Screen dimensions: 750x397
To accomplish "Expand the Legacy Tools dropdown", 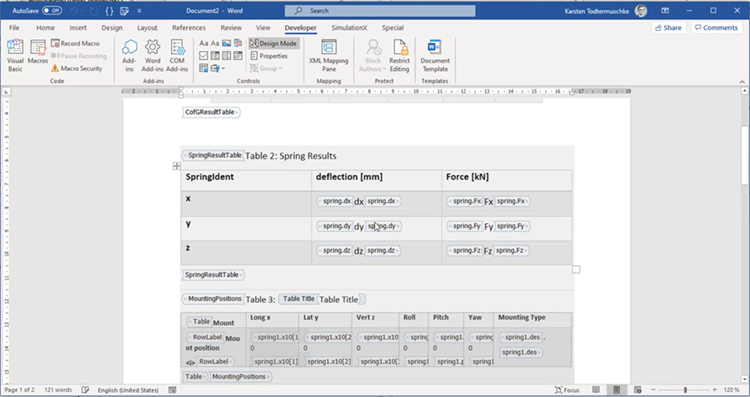I will point(218,68).
